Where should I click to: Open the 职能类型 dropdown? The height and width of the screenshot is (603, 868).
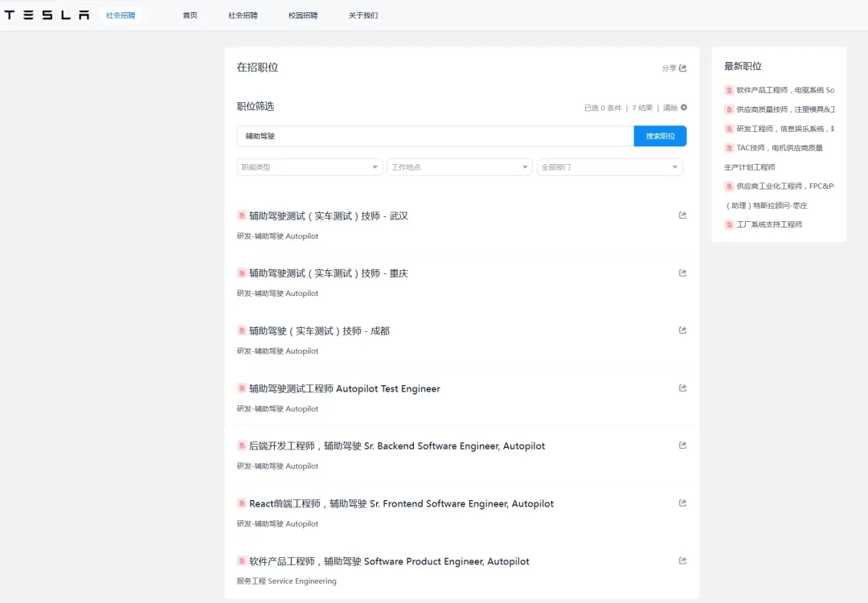[309, 167]
